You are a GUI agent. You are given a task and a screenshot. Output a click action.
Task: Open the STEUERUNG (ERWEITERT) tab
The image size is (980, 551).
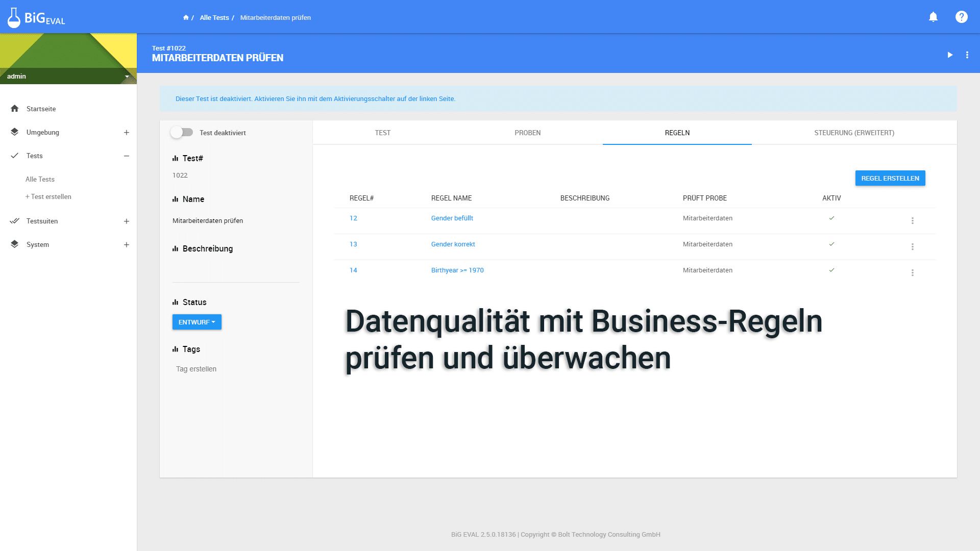854,133
